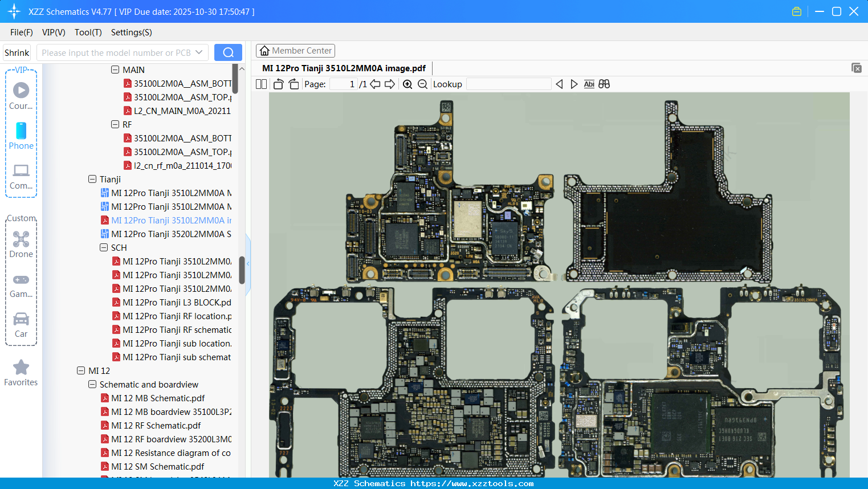Open the Settings(S) menu
This screenshot has height=489, width=868.
[x=131, y=32]
